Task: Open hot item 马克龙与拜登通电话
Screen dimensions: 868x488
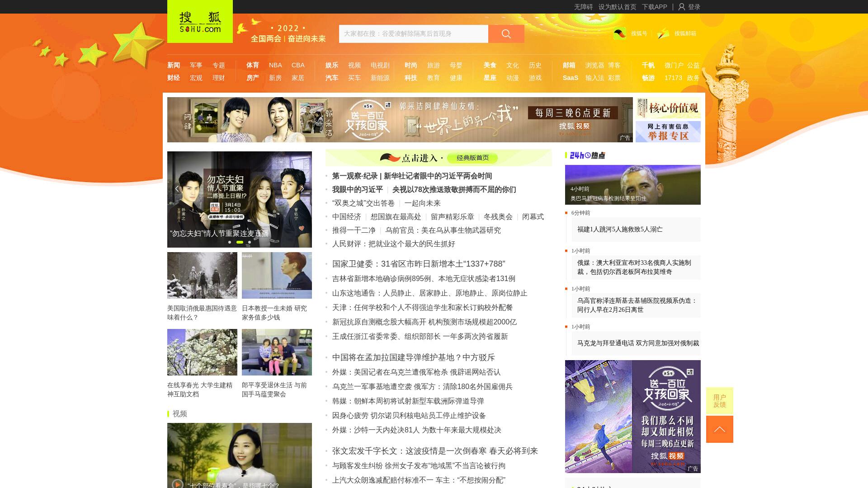Action: coord(638,343)
